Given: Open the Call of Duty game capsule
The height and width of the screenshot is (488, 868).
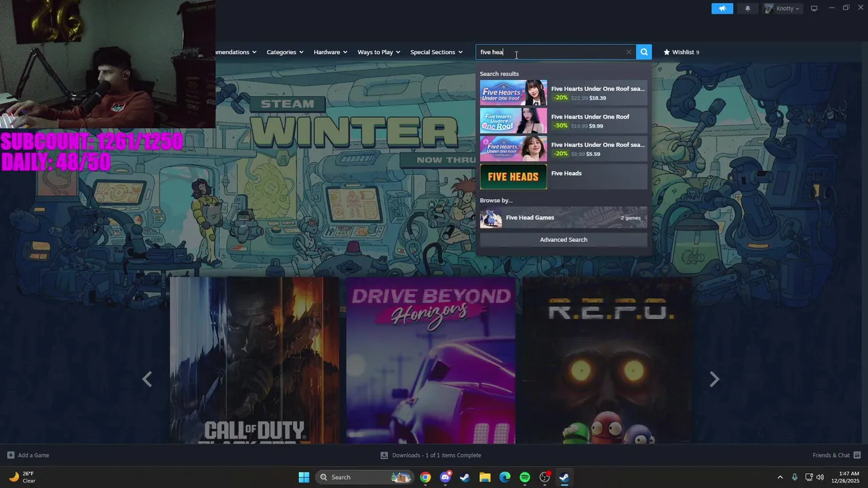Looking at the screenshot, I should [x=254, y=361].
